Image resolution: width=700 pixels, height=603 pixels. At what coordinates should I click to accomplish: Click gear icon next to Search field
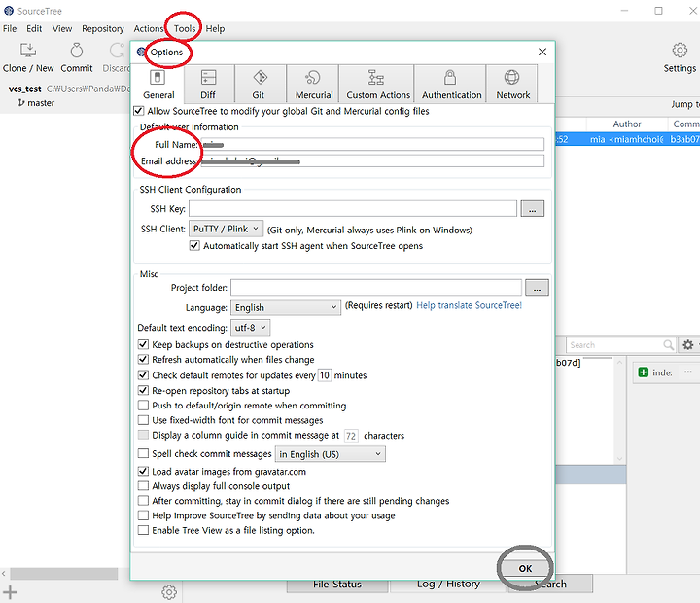pos(688,345)
